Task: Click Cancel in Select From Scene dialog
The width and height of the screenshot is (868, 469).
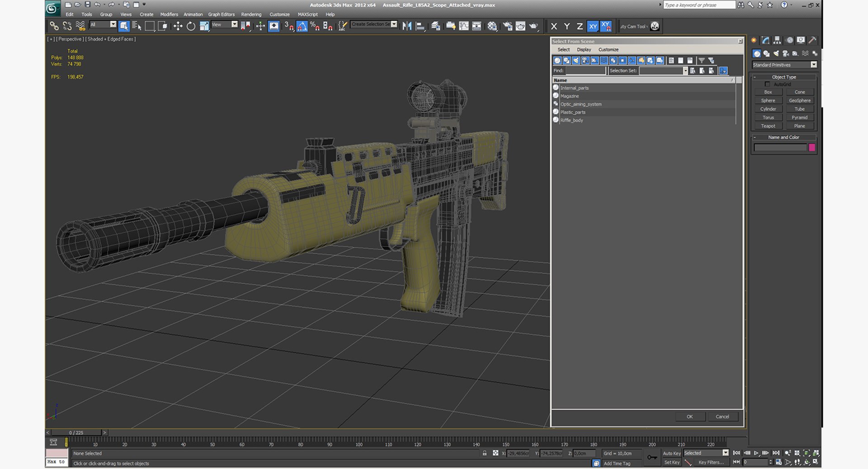Action: pos(722,417)
